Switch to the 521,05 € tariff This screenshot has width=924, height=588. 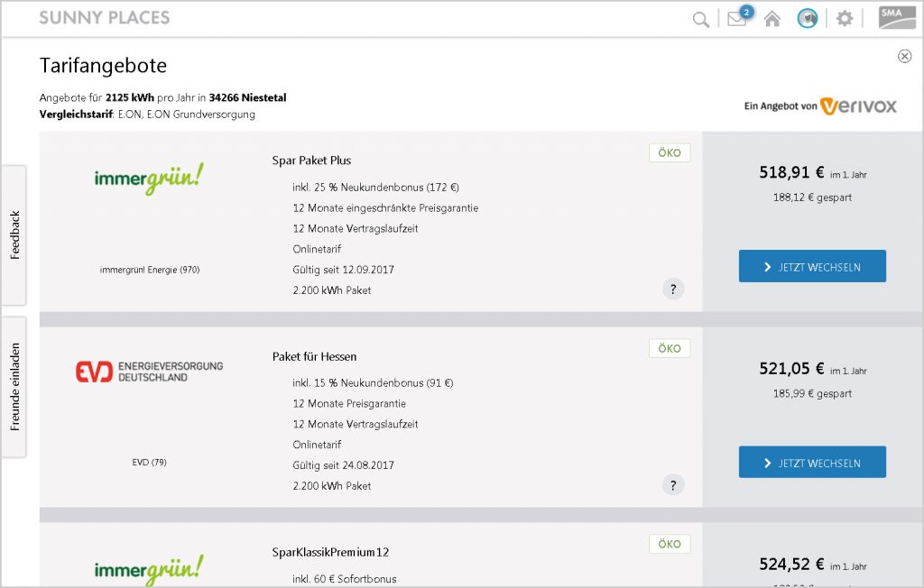coord(812,462)
